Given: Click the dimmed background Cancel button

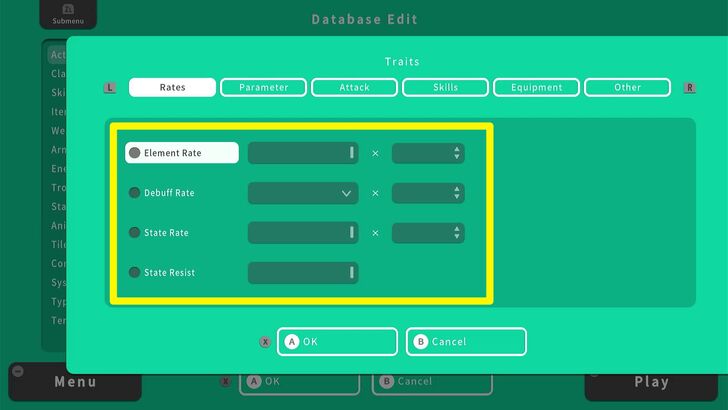Looking at the screenshot, I should (432, 384).
